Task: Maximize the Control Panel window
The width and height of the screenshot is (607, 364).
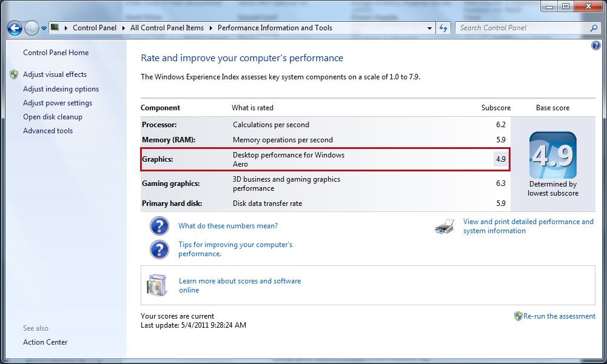Action: pos(566,6)
